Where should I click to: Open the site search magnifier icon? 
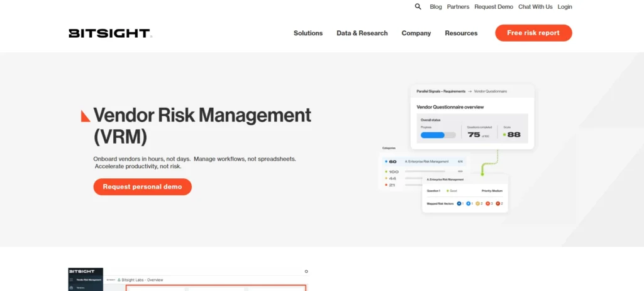click(x=418, y=6)
